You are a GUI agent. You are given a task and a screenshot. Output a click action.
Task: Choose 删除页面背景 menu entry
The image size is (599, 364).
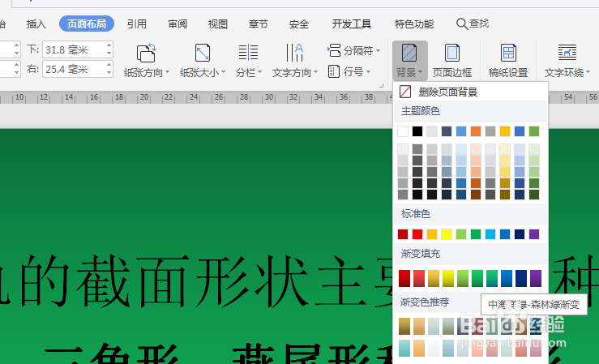(x=471, y=92)
